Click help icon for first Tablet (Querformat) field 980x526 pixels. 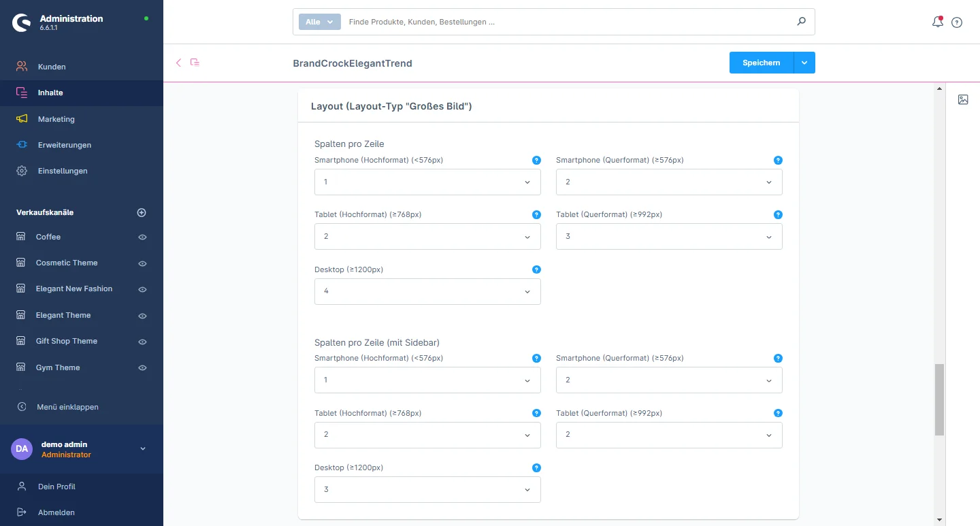coord(778,214)
